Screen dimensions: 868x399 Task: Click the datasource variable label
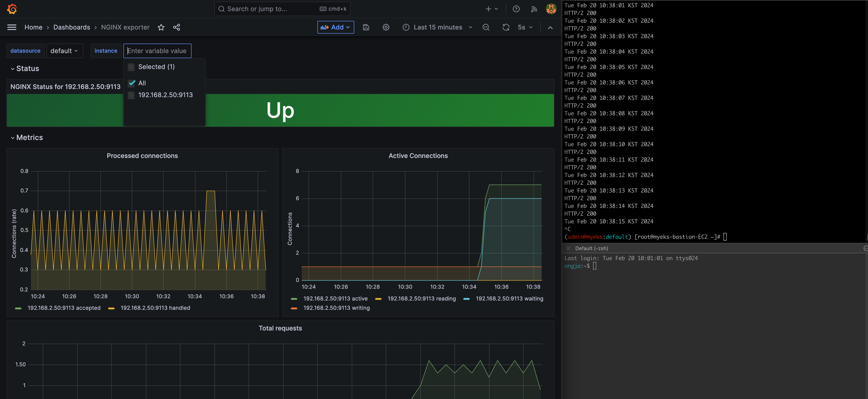pos(25,51)
